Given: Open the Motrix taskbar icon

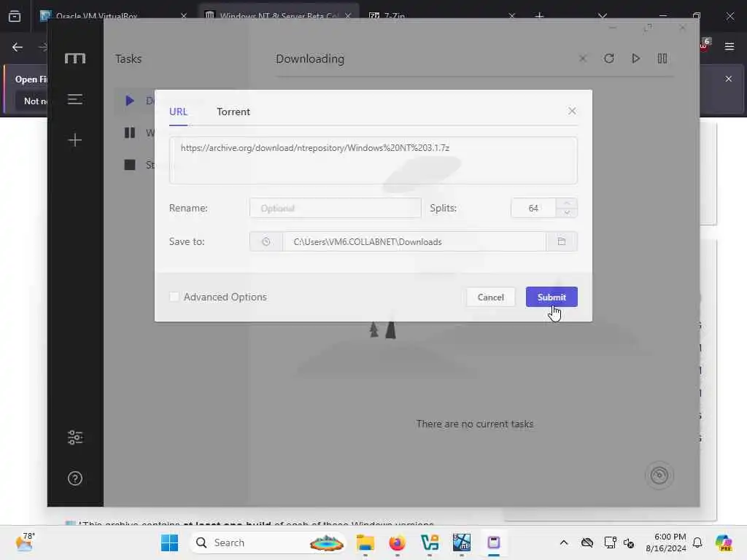Looking at the screenshot, I should pyautogui.click(x=494, y=542).
